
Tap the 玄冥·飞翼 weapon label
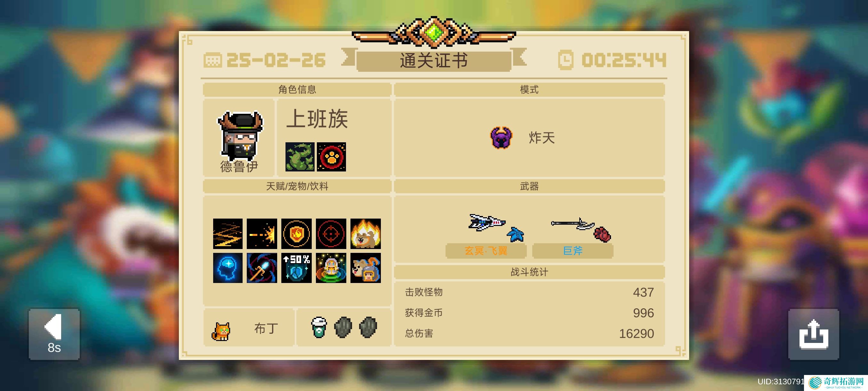point(486,251)
